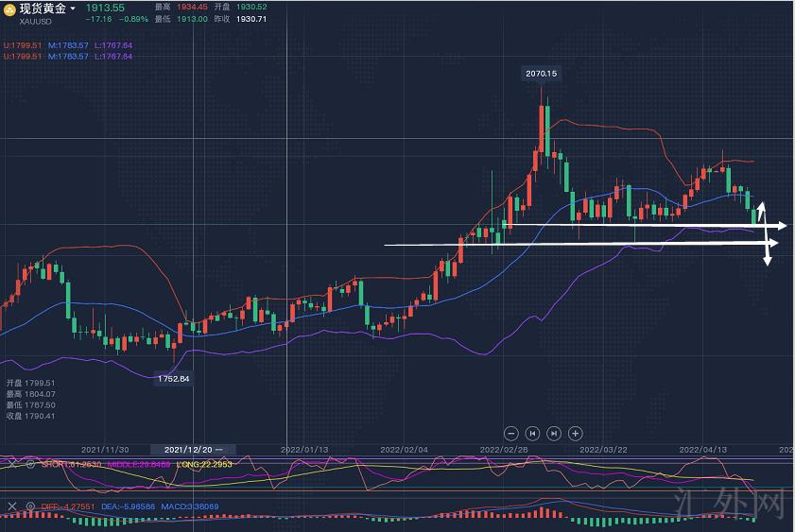Click the XAUUSD ticker label

point(36,22)
